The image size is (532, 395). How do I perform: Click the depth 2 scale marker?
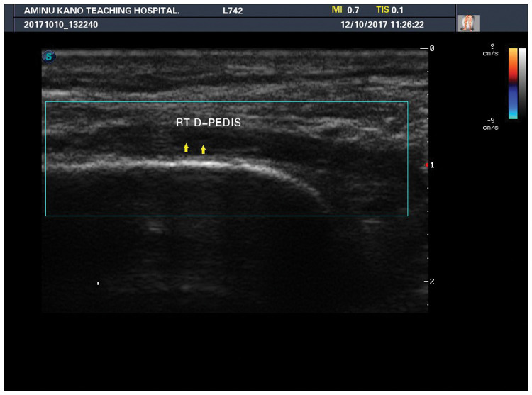(428, 282)
